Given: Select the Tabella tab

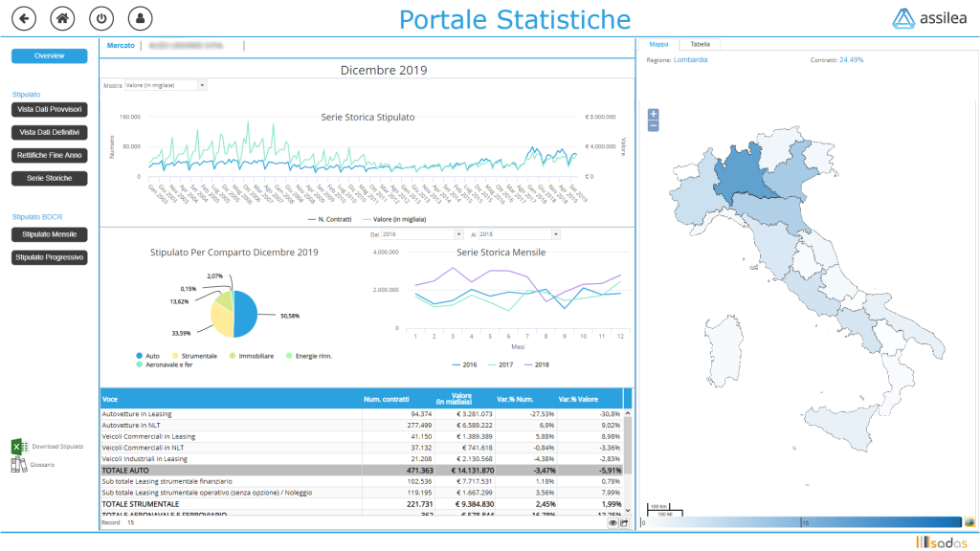Looking at the screenshot, I should tap(700, 44).
